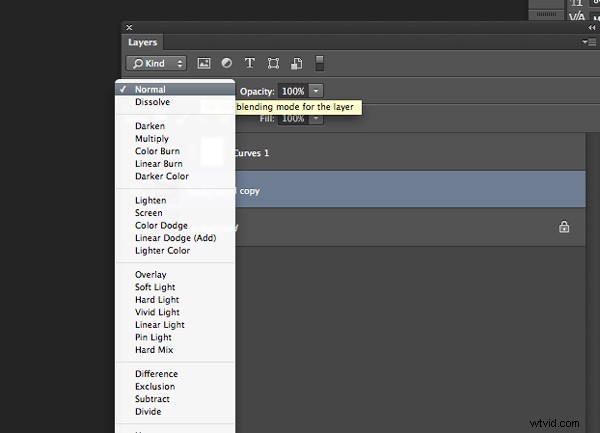
Task: Close the Layers panel group
Action: point(129,28)
